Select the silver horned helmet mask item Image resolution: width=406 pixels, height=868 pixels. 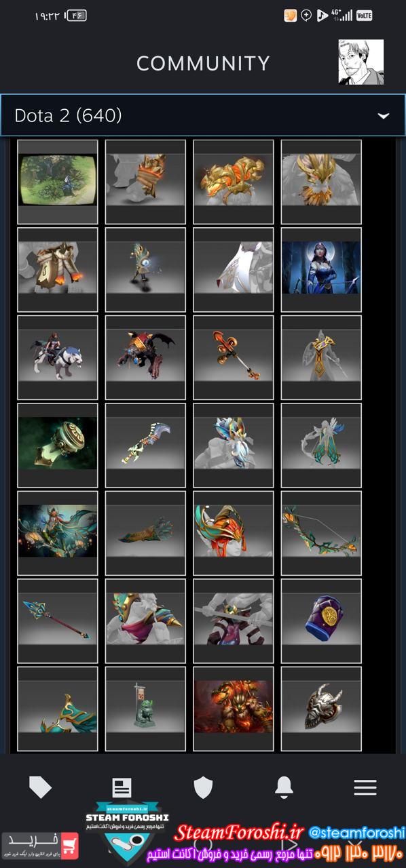point(321,709)
